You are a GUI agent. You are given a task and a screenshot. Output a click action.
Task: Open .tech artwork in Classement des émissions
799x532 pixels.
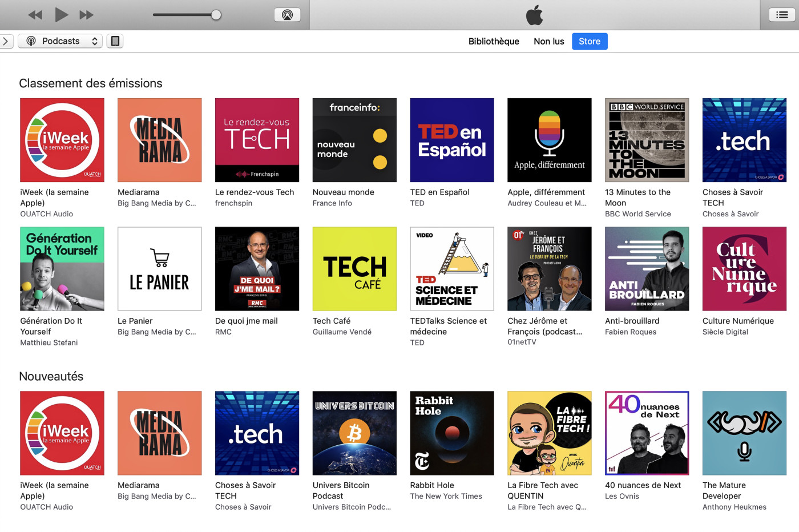(744, 140)
